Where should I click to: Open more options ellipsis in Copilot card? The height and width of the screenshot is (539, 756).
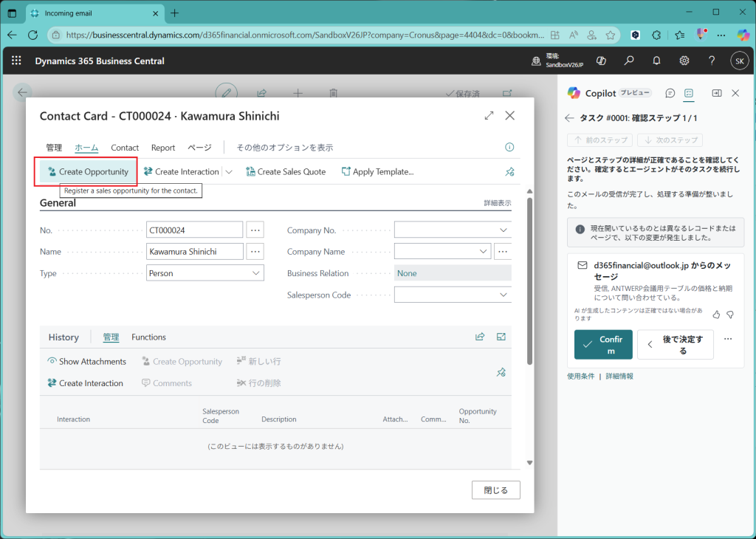(728, 339)
